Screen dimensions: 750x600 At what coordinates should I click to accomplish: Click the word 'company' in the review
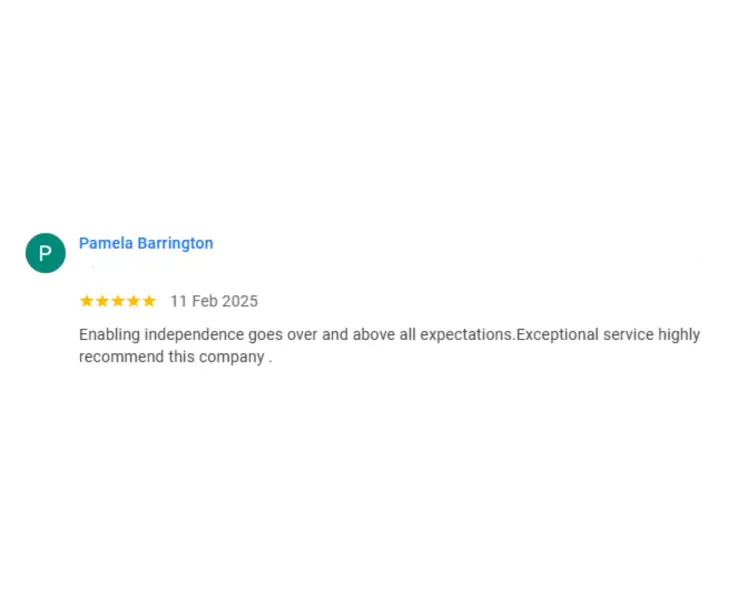click(231, 357)
